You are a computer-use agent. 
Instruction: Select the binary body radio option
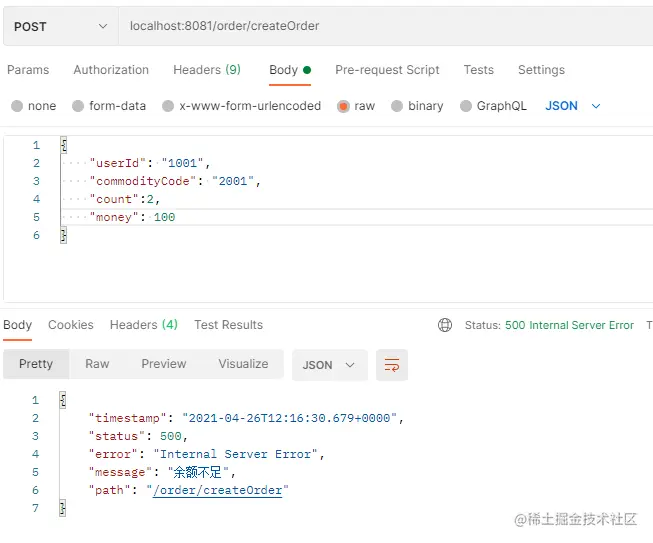[398, 106]
